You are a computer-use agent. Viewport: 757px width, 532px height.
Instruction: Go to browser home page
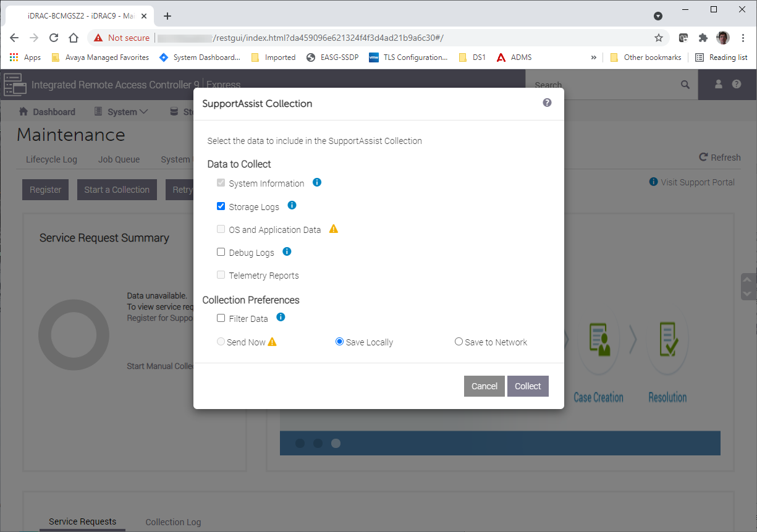(x=74, y=38)
